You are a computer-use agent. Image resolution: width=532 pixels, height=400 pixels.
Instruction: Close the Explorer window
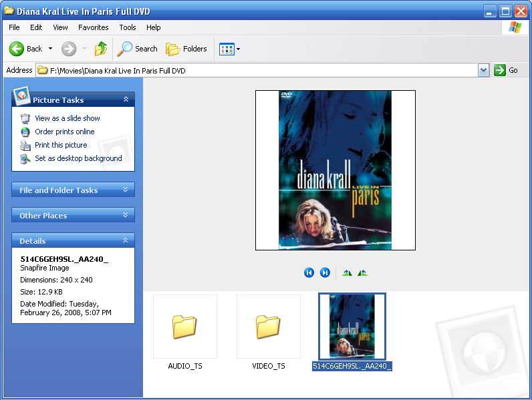pyautogui.click(x=521, y=11)
